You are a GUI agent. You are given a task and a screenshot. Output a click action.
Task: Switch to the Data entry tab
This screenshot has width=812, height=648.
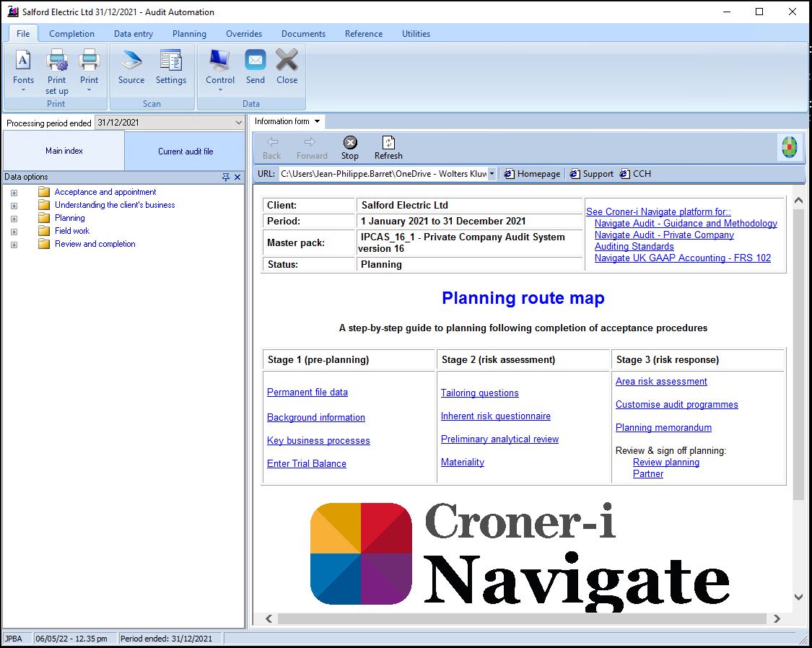tap(134, 34)
